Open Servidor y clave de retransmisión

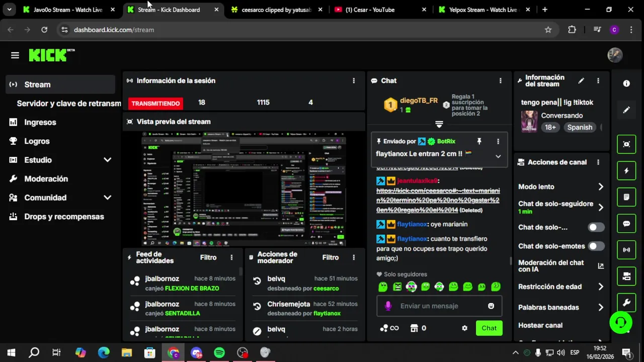point(69,104)
